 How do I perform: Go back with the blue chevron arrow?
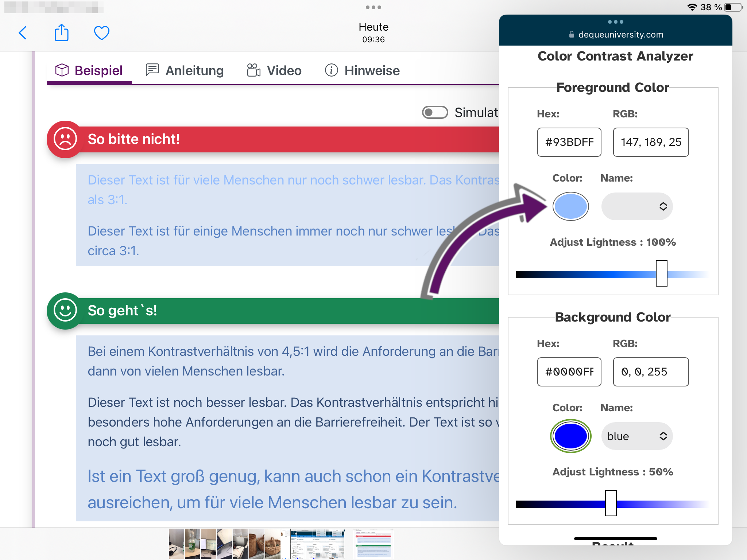tap(23, 33)
